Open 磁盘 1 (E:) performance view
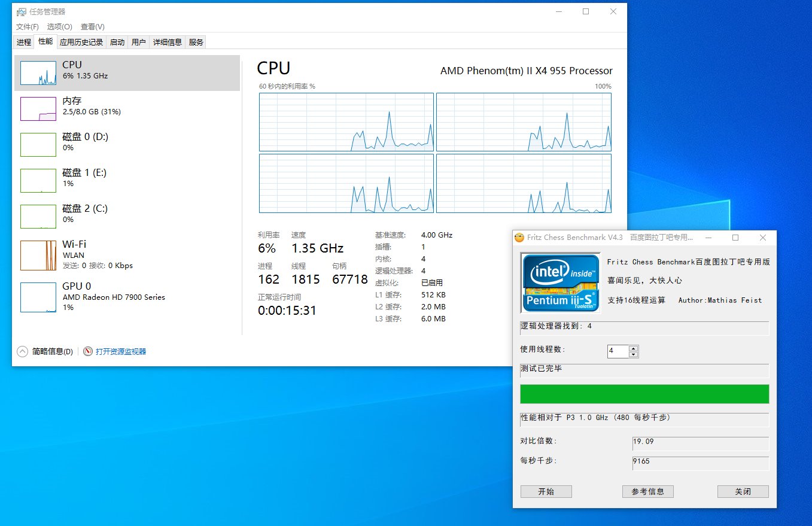This screenshot has width=812, height=526. [127, 180]
